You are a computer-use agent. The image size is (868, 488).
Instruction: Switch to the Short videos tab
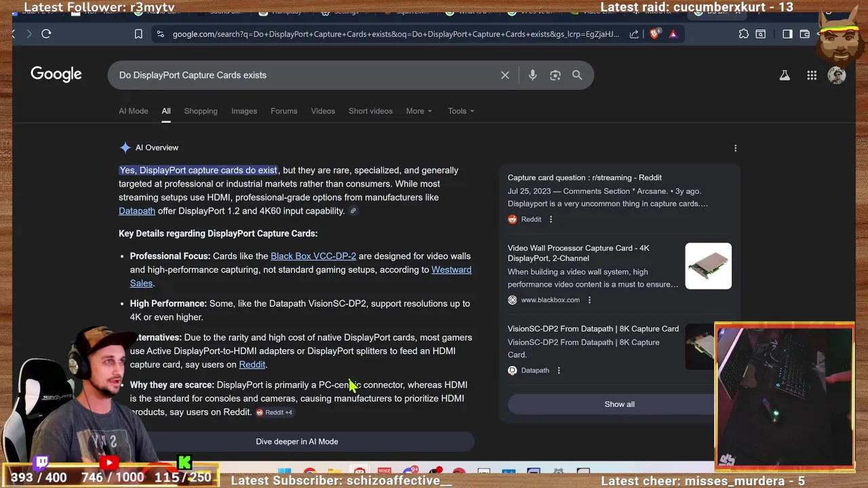370,111
